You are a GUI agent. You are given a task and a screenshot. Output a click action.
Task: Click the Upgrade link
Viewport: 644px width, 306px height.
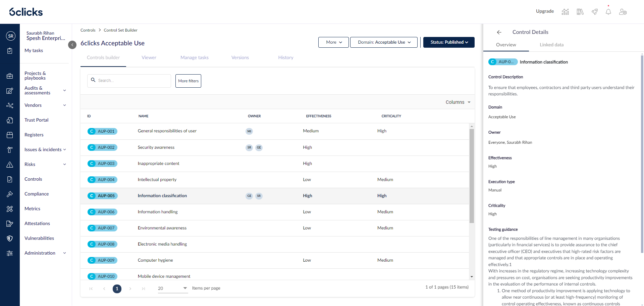[545, 11]
